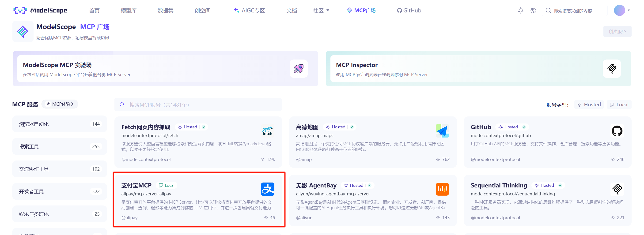
Task: Open 模型库 navigation item
Action: click(129, 11)
